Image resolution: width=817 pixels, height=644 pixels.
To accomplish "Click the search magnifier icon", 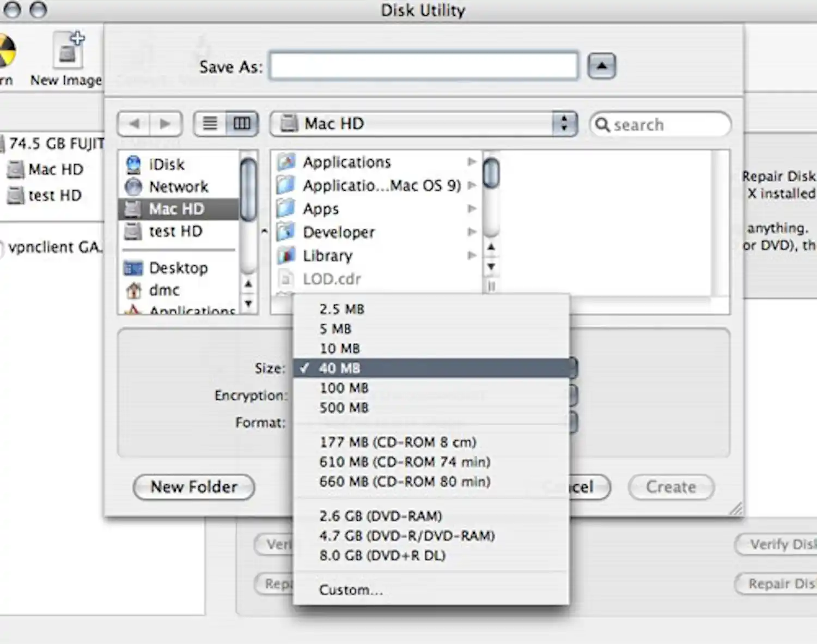I will point(603,125).
